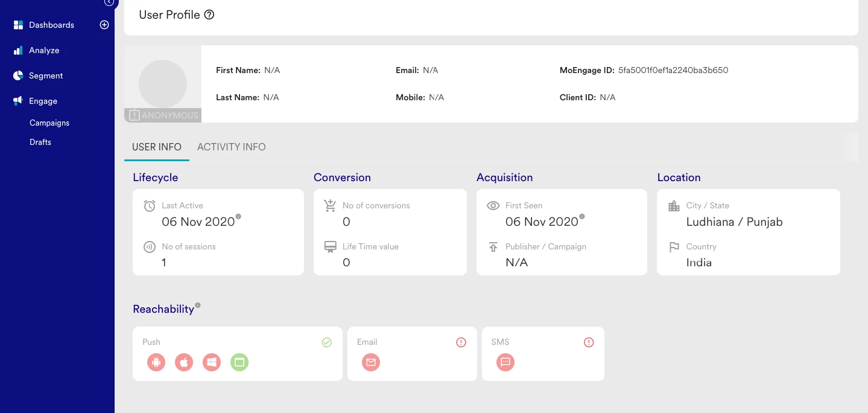Viewport: 868px width, 413px height.
Task: Switch to the ACTIVITY INFO tab
Action: tap(232, 147)
